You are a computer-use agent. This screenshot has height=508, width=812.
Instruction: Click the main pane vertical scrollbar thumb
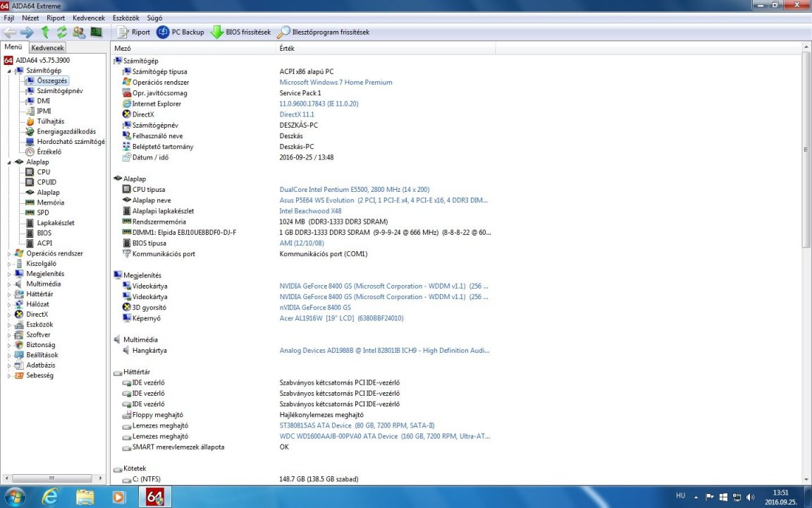[x=806, y=150]
